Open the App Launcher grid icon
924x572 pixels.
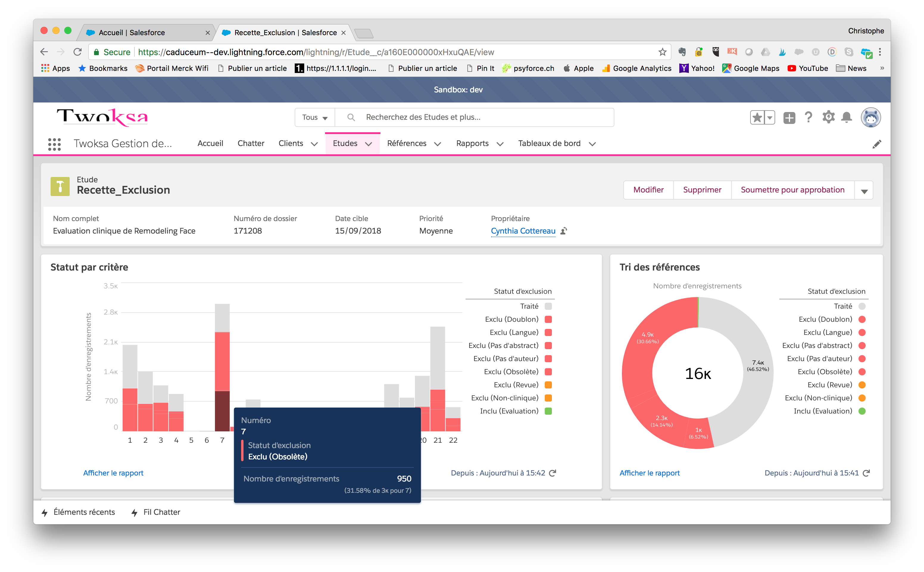click(54, 144)
